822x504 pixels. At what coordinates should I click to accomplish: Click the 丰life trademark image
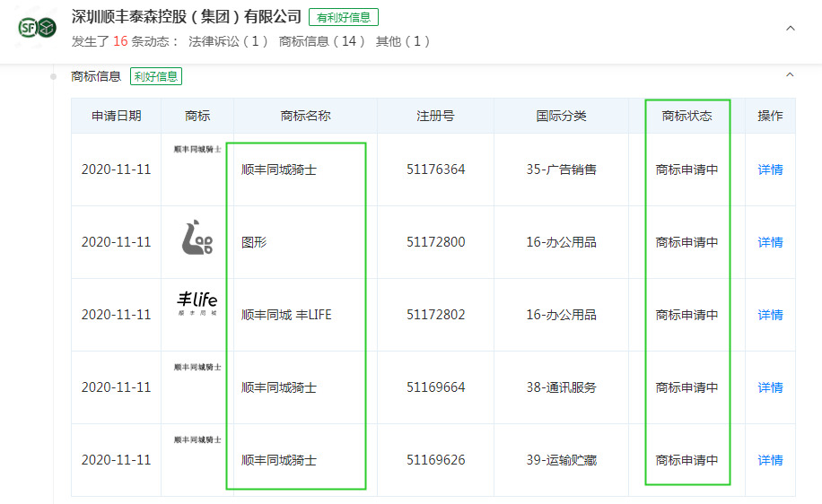point(197,303)
